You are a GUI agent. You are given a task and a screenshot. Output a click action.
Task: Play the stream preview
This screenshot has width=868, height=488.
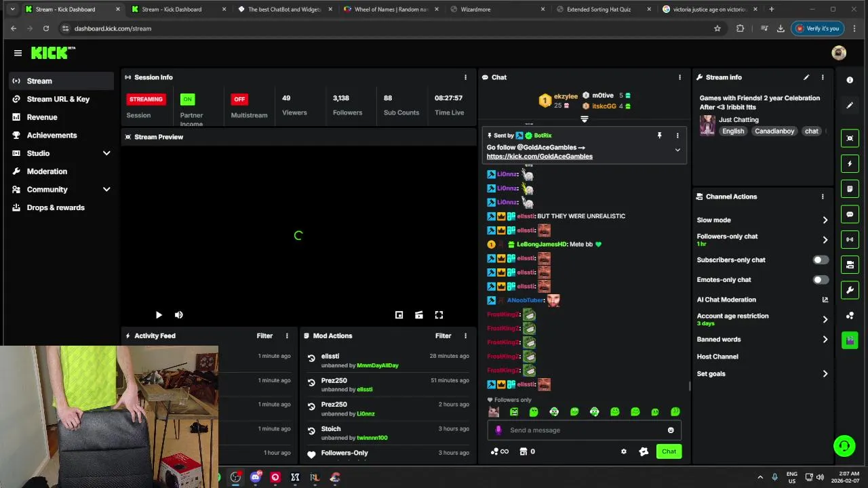[159, 315]
